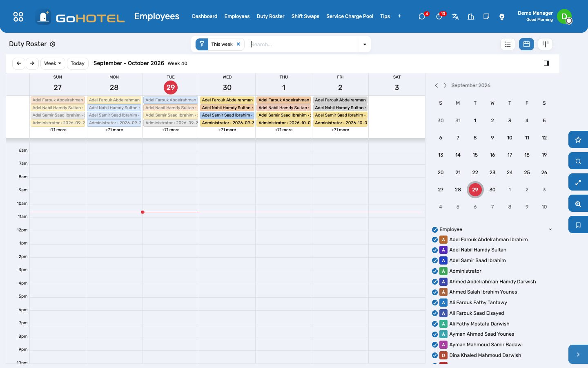Uncheck the Adel Nabil Hamdy Sultan filter
This screenshot has height=368, width=588.
pos(435,250)
